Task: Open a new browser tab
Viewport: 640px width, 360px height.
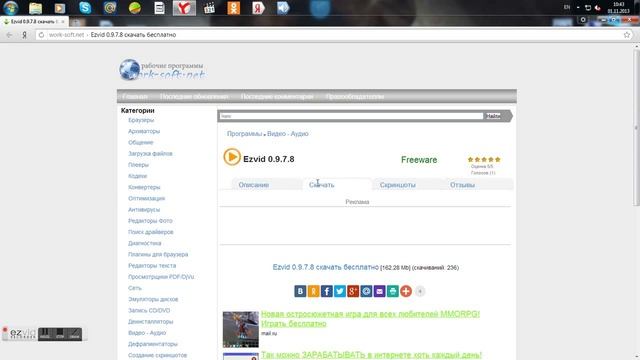Action: pyautogui.click(x=76, y=22)
